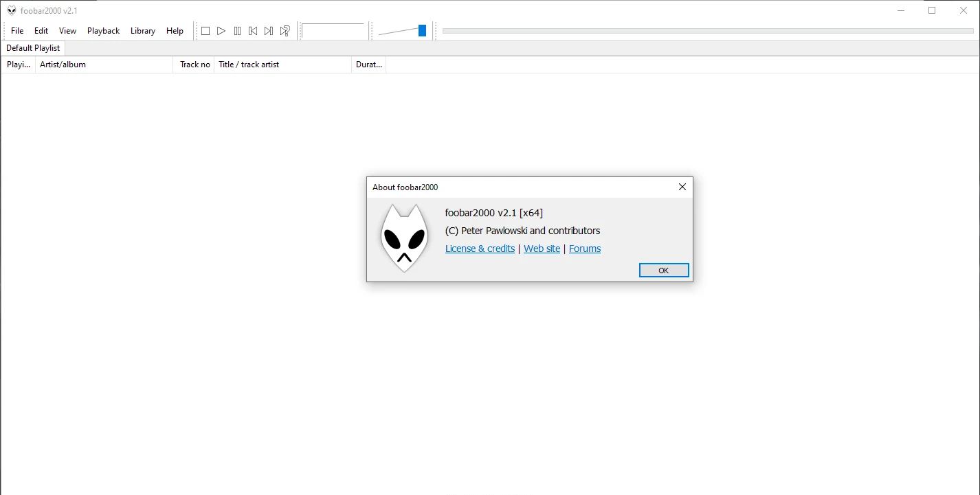Viewport: 980px width, 495px height.
Task: Click the alien logo in About dialog
Action: [x=404, y=238]
